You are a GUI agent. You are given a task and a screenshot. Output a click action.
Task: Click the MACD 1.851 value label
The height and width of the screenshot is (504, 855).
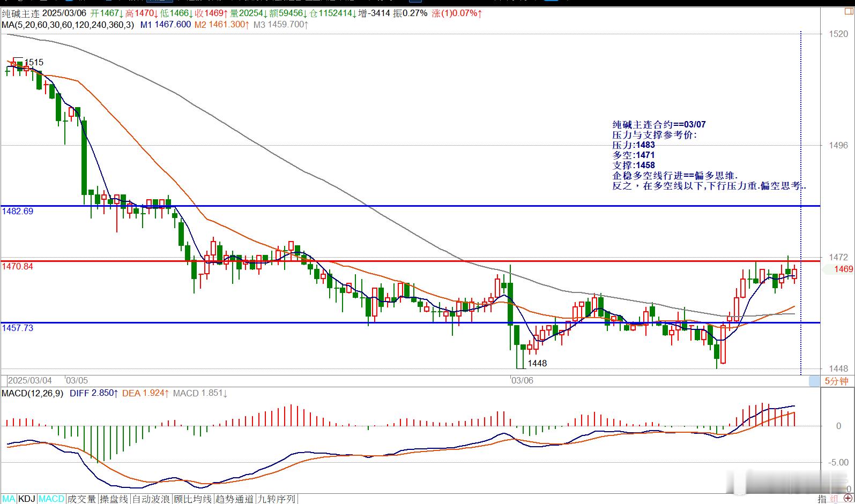coord(200,393)
